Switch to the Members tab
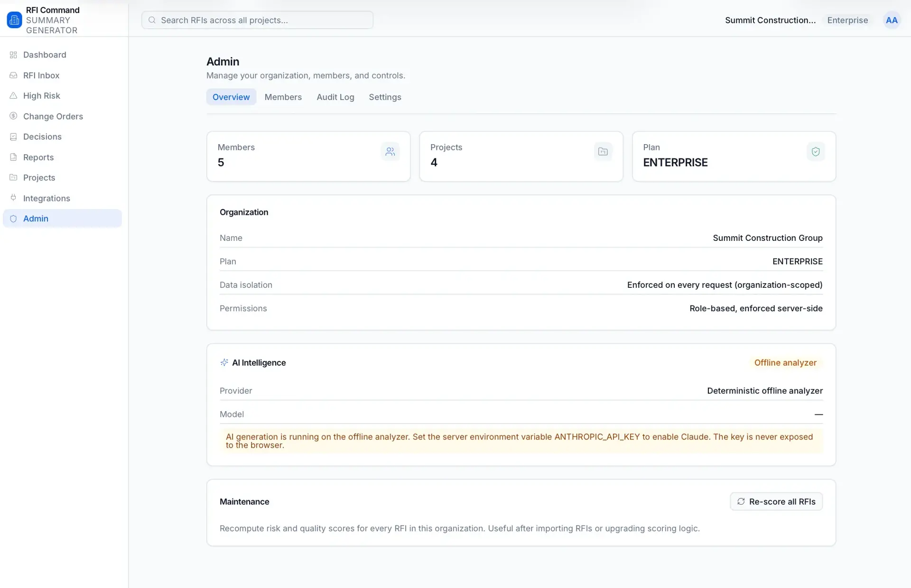 283,97
